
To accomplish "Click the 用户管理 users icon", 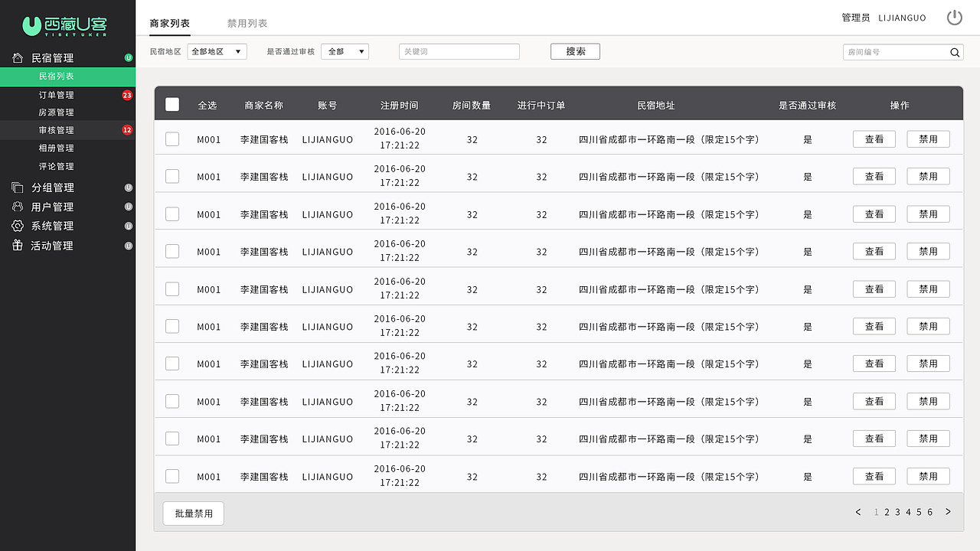I will [x=17, y=206].
